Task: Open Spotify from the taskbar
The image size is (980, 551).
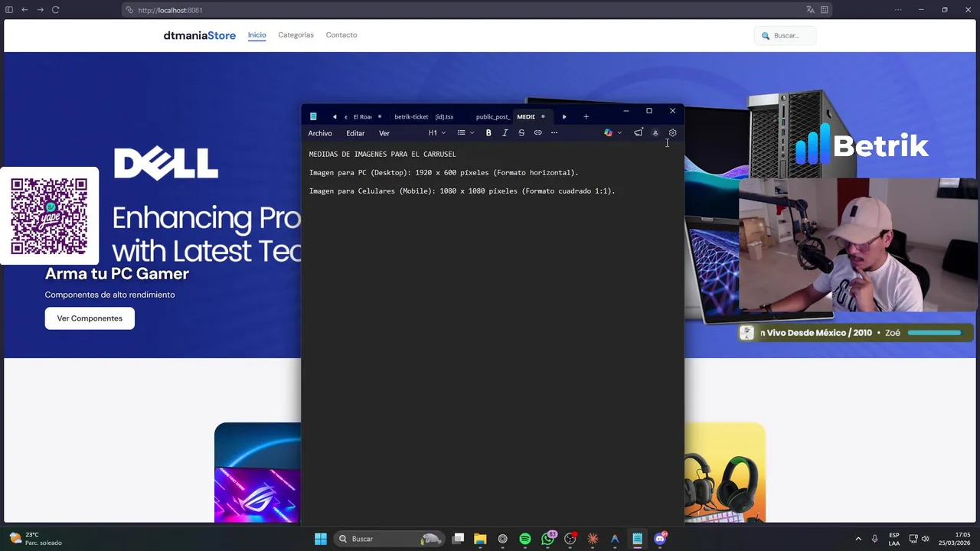Action: 525,539
